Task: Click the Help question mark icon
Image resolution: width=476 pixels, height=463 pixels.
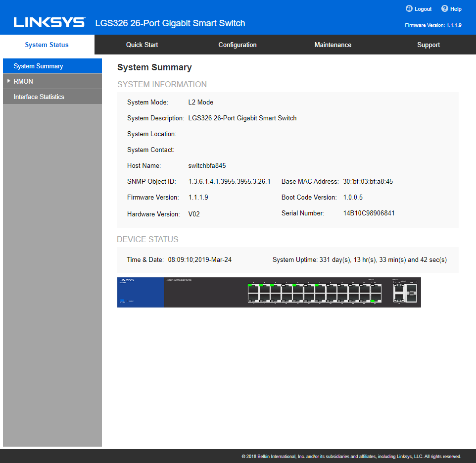Action: [x=444, y=9]
